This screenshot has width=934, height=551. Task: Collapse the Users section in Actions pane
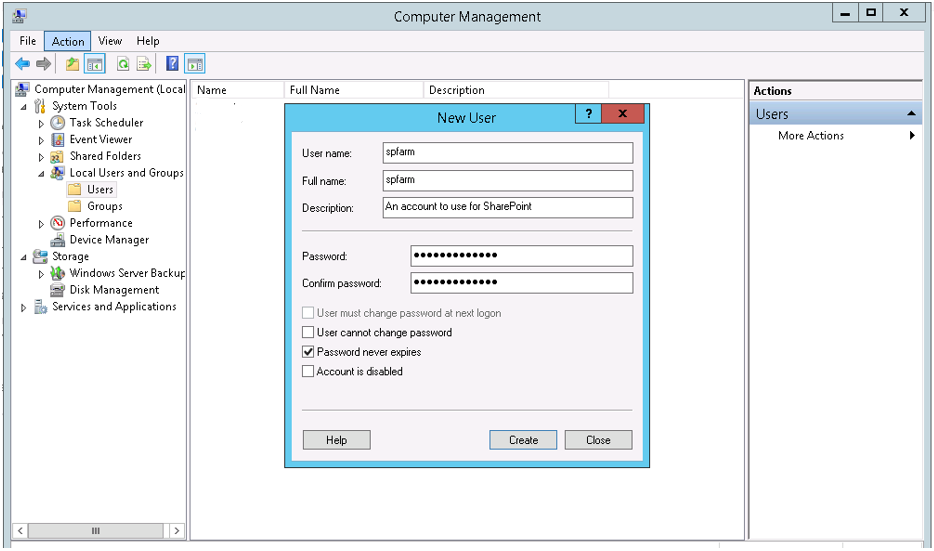coord(911,113)
